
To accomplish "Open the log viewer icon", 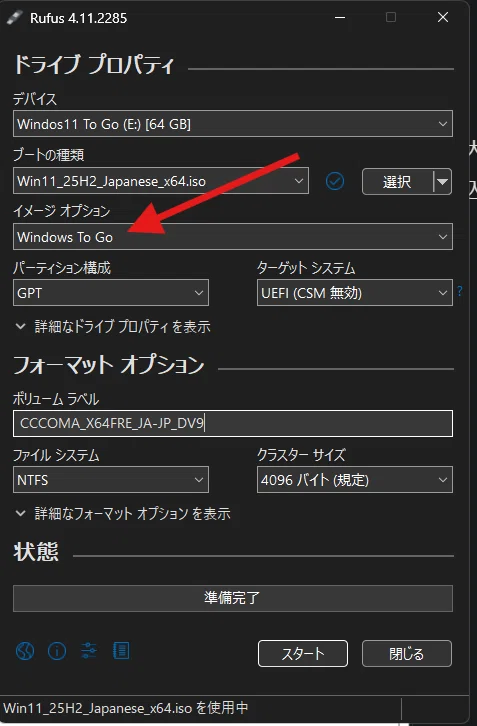I will 121,651.
